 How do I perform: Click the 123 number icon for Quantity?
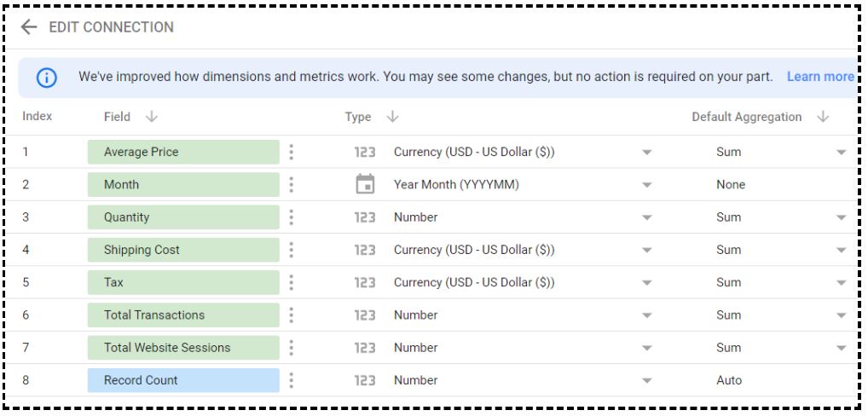pyautogui.click(x=365, y=217)
